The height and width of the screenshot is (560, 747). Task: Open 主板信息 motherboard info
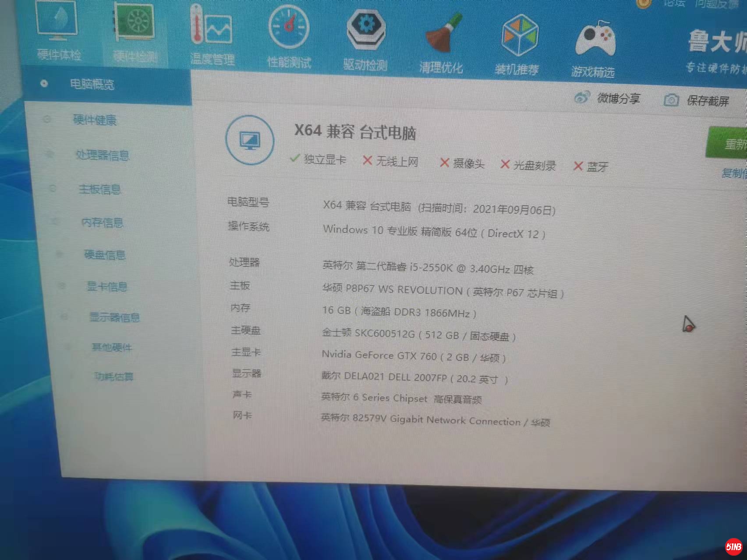click(100, 189)
